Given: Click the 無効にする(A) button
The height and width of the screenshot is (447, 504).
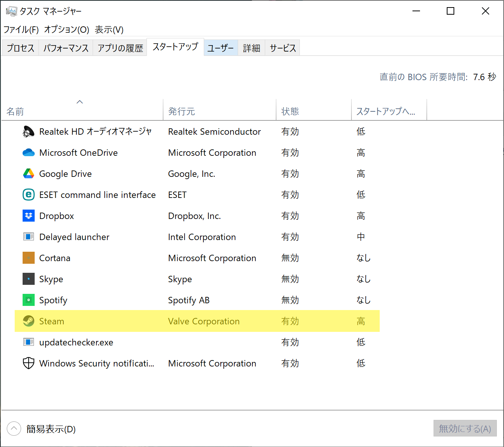Looking at the screenshot, I should [465, 429].
